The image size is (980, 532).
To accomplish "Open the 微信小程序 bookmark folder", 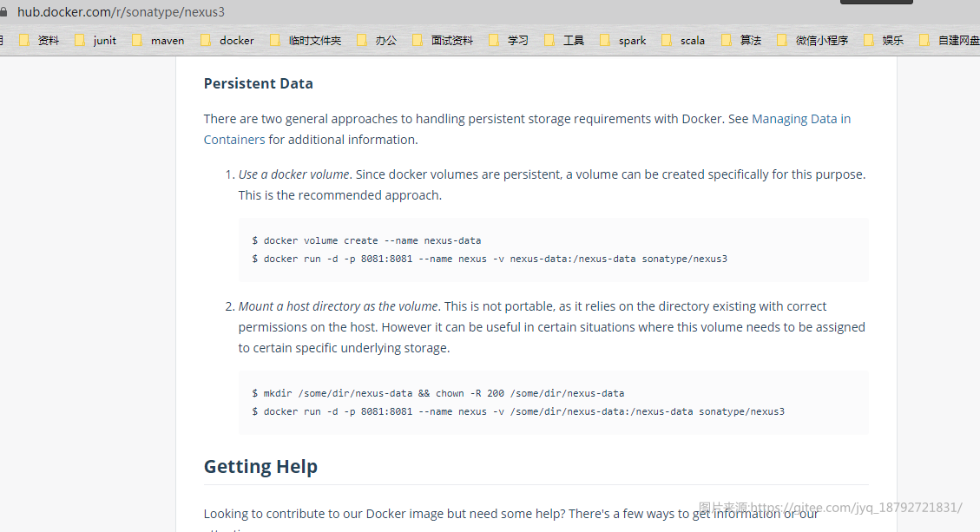I will [x=812, y=41].
